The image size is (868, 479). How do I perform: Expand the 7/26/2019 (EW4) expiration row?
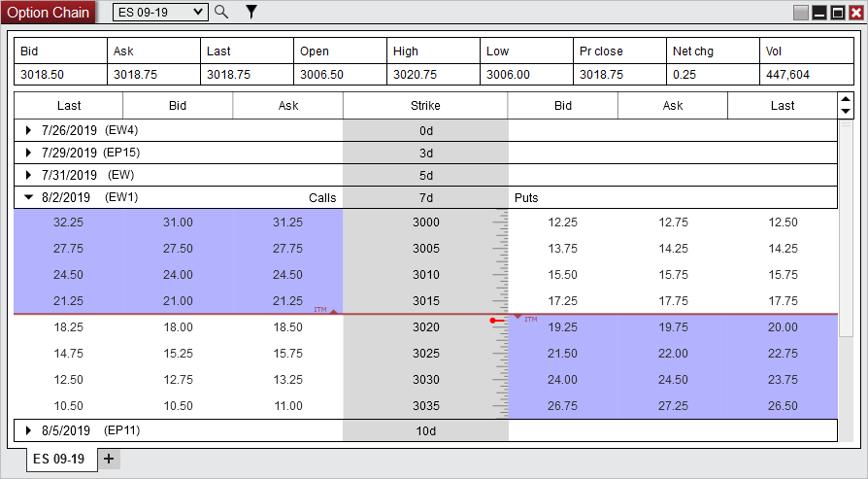(29, 130)
